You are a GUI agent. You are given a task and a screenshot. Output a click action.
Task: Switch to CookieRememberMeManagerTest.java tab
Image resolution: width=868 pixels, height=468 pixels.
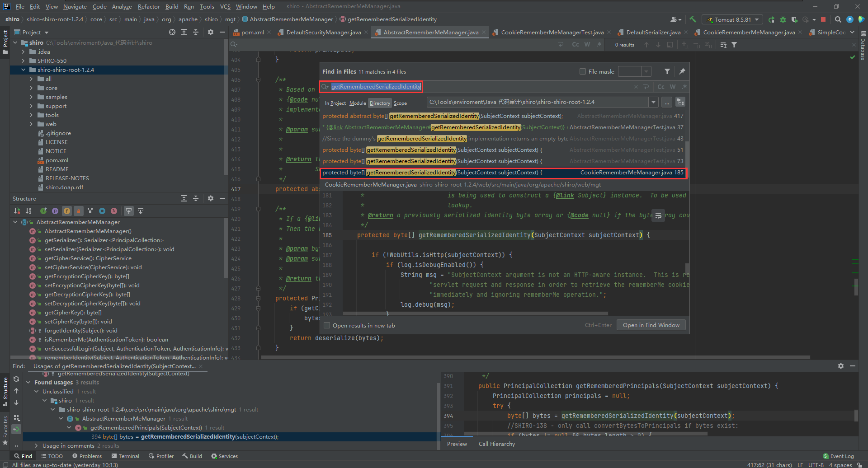(552, 32)
